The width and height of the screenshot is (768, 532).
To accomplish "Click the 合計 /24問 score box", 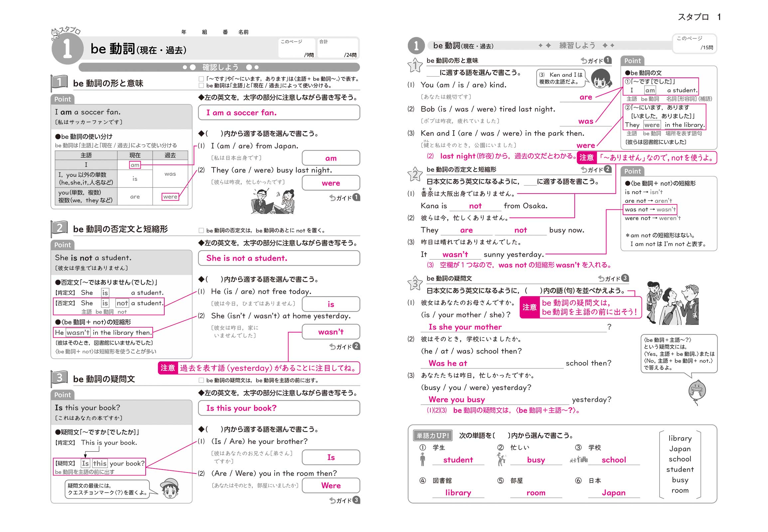I will pyautogui.click(x=338, y=48).
